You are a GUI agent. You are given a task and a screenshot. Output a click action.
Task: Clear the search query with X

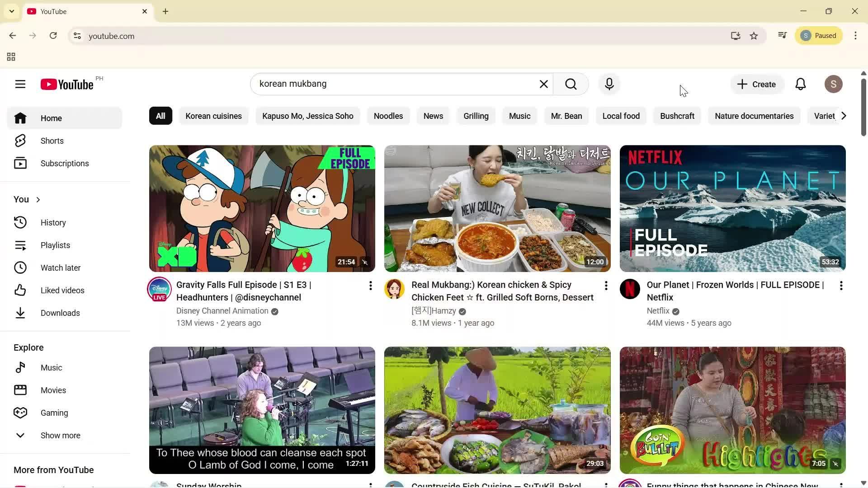coord(543,84)
